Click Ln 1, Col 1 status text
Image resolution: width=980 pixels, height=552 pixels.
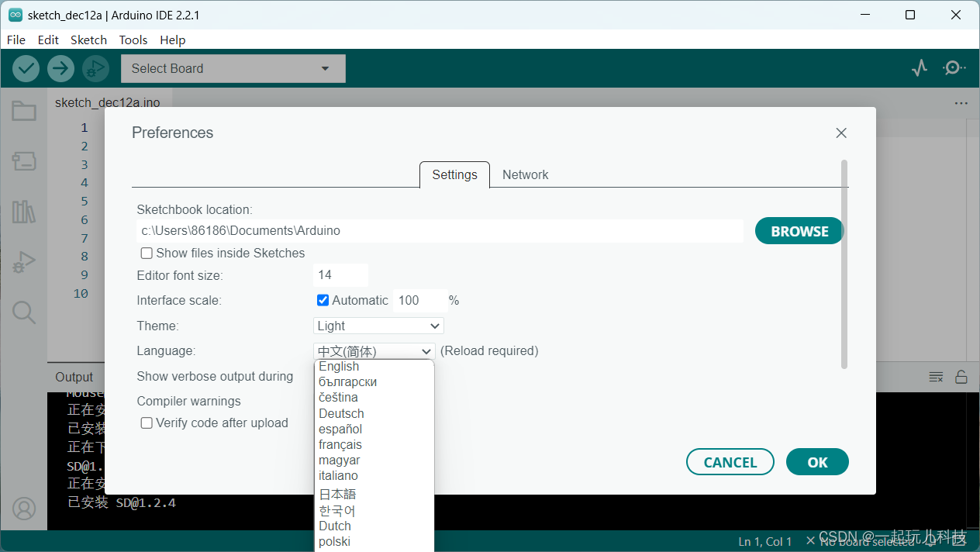[x=765, y=542]
